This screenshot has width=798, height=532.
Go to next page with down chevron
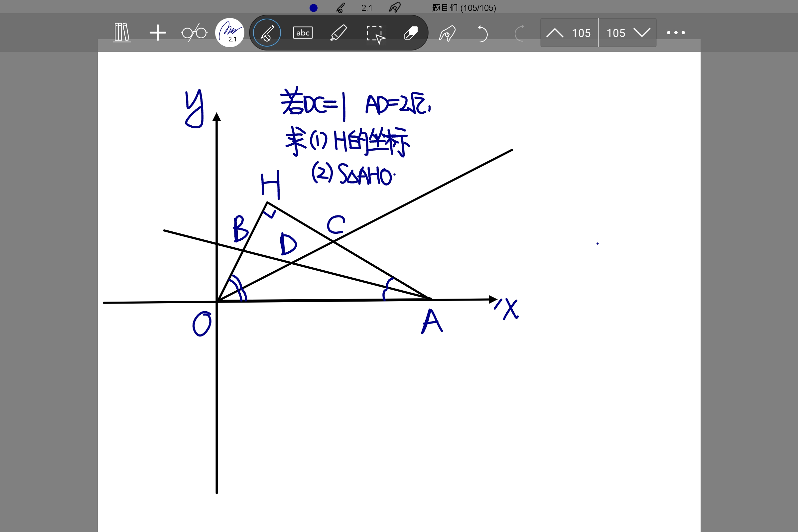click(642, 33)
